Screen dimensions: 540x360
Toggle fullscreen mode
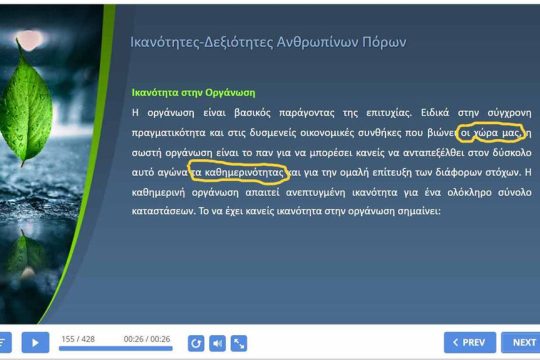(239, 343)
